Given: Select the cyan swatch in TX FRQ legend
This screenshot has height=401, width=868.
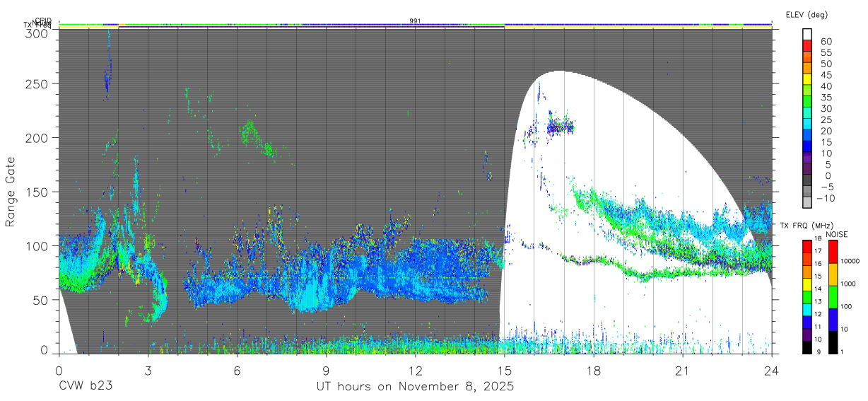Looking at the screenshot, I should (807, 310).
